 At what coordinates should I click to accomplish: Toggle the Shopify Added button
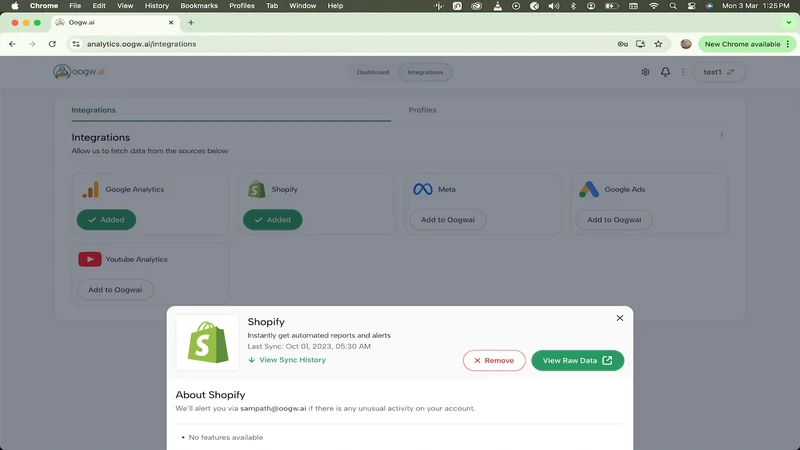272,220
